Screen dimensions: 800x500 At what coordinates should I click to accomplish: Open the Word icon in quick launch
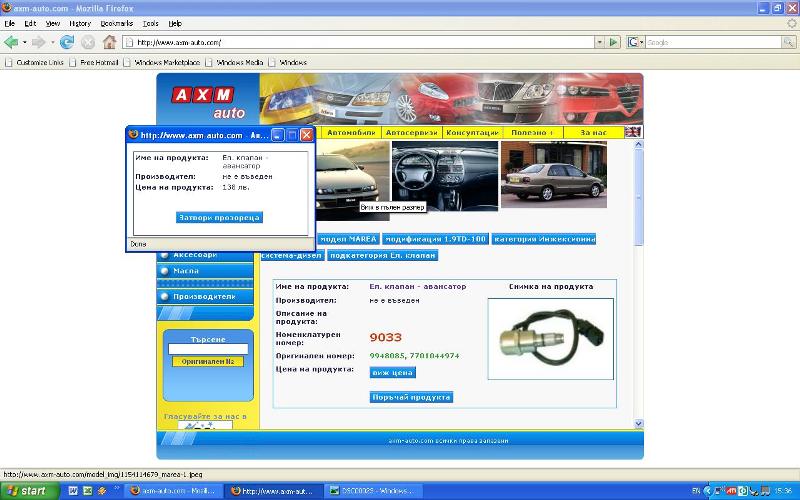[72, 491]
